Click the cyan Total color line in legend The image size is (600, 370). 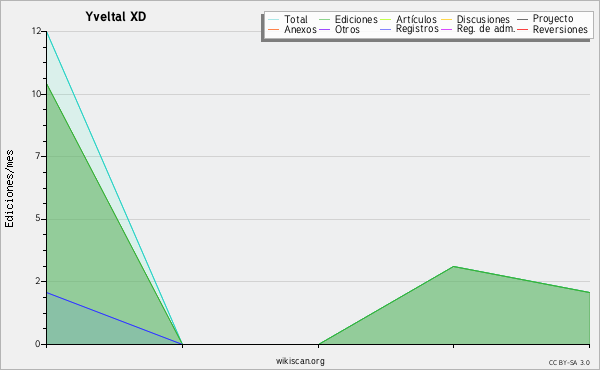pyautogui.click(x=274, y=20)
